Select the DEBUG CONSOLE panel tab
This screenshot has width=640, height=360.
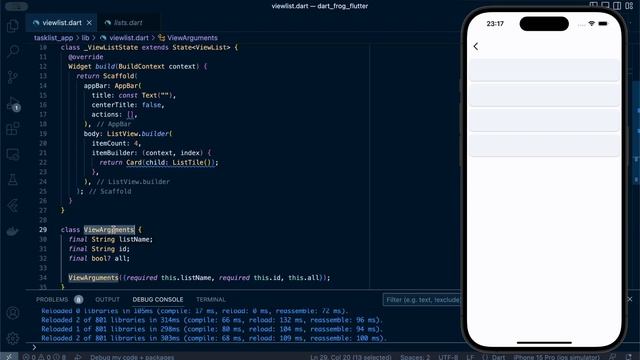coord(158,300)
